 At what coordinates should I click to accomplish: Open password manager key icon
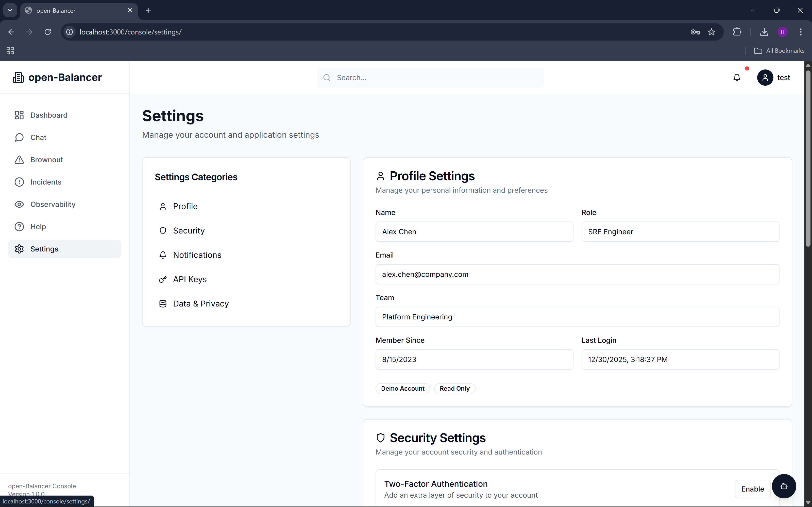(695, 32)
